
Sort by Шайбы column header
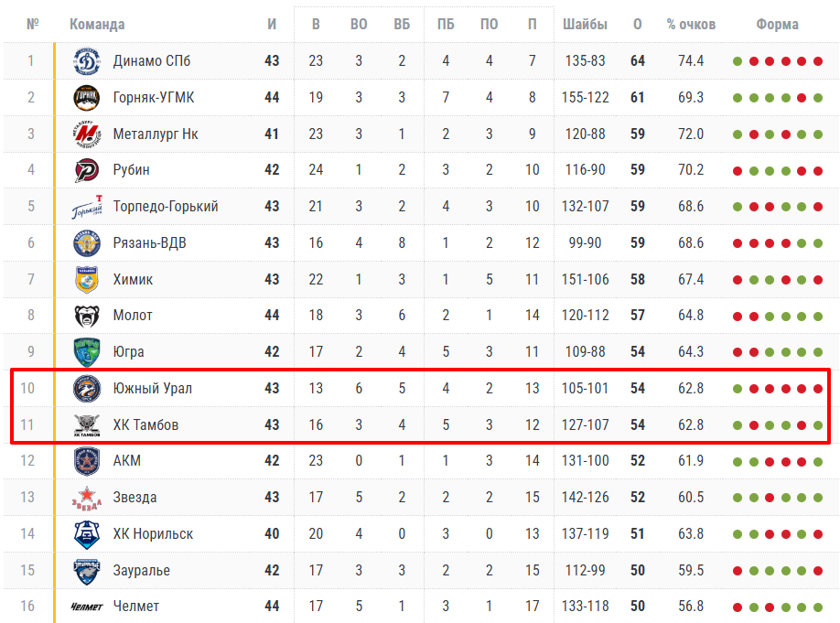pos(586,25)
